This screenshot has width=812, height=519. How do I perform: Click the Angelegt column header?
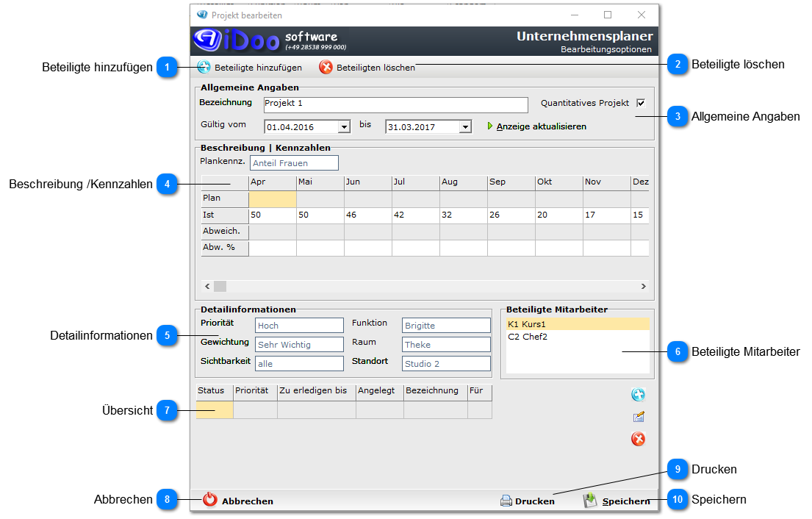point(380,392)
